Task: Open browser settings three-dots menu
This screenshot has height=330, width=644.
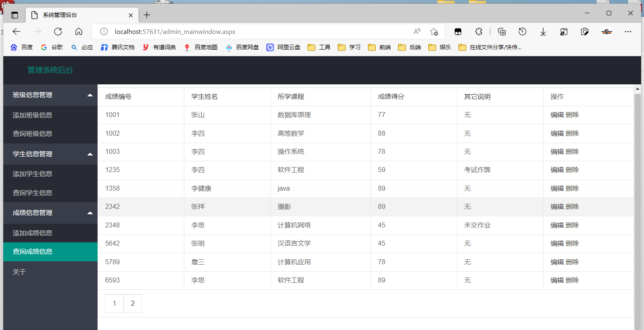Action: click(628, 31)
